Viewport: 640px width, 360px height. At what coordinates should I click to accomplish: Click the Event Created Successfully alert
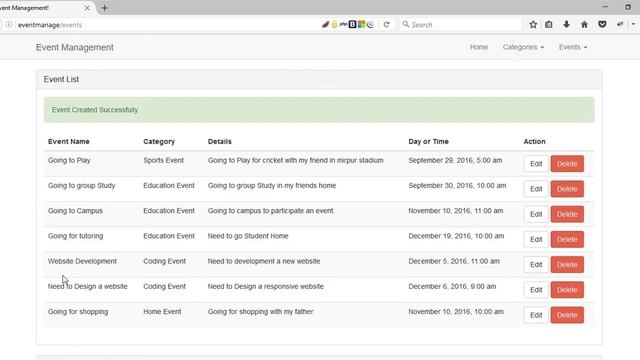coord(319,110)
